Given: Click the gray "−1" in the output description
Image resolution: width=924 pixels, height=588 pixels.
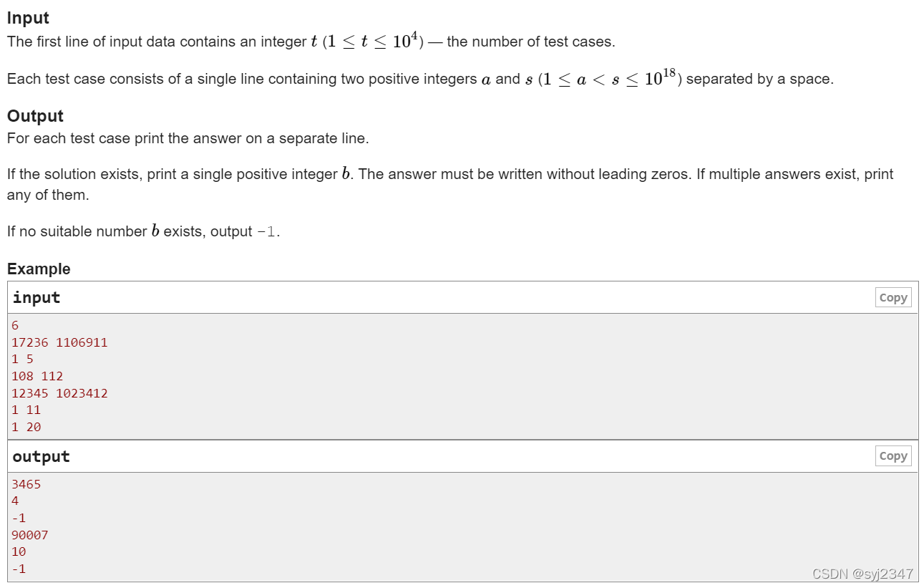Looking at the screenshot, I should click(x=266, y=232).
